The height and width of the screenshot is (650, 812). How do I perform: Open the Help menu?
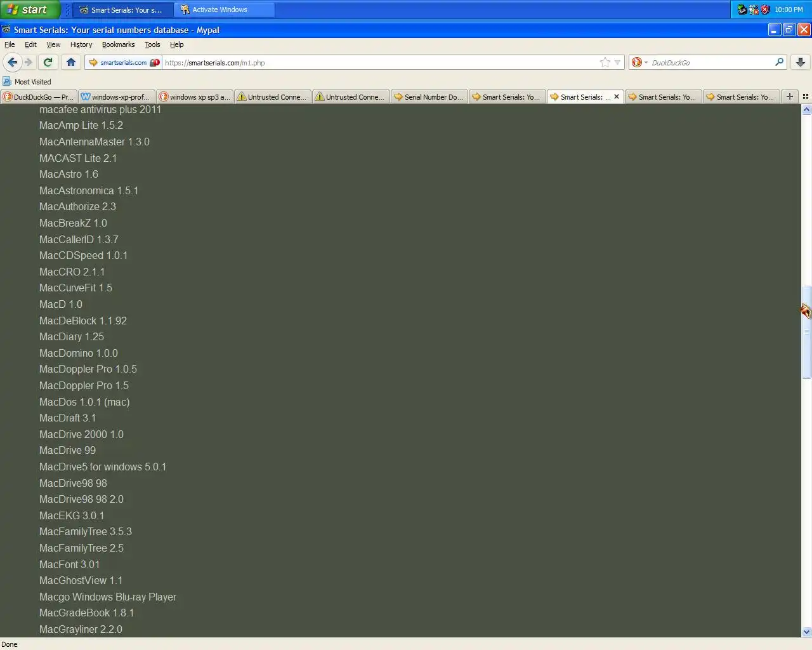point(176,44)
